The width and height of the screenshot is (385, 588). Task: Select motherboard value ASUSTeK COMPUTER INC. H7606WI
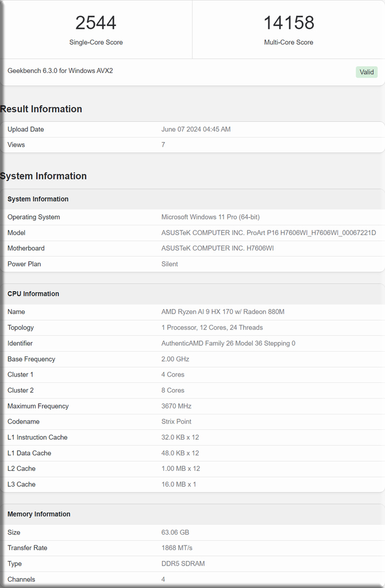[x=217, y=248]
